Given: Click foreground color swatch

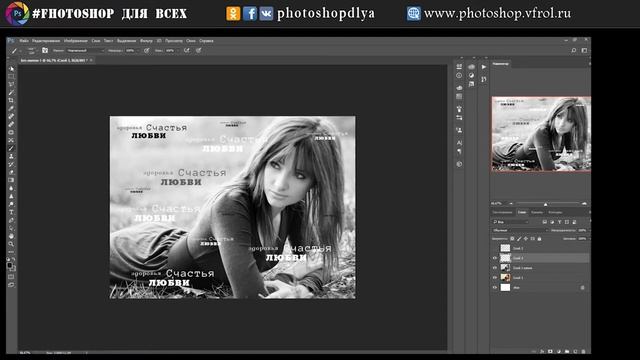Looking at the screenshot, I should pyautogui.click(x=9, y=265).
